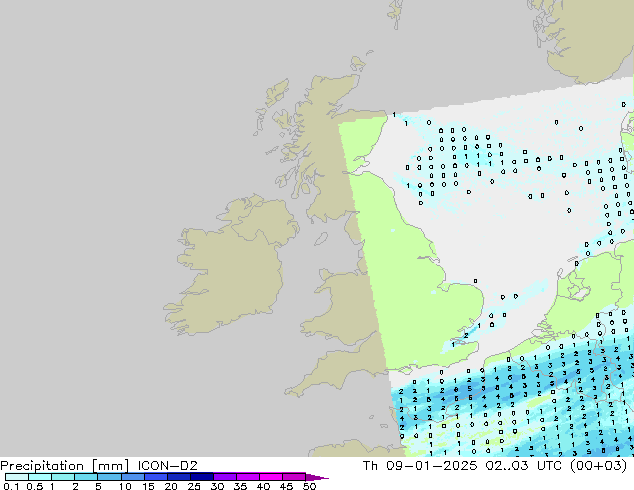The image size is (634, 490).
Task: Click the date text 'Th 09-01-2025'
Action: 420,465
